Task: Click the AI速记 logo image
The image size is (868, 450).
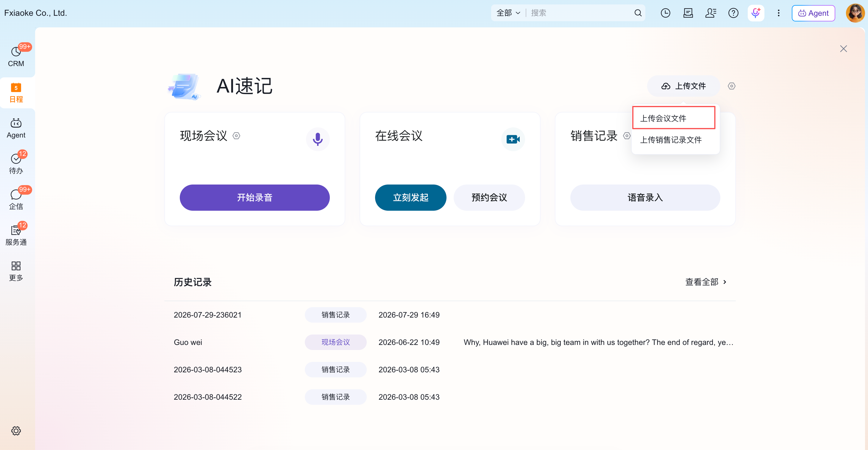Action: point(184,86)
